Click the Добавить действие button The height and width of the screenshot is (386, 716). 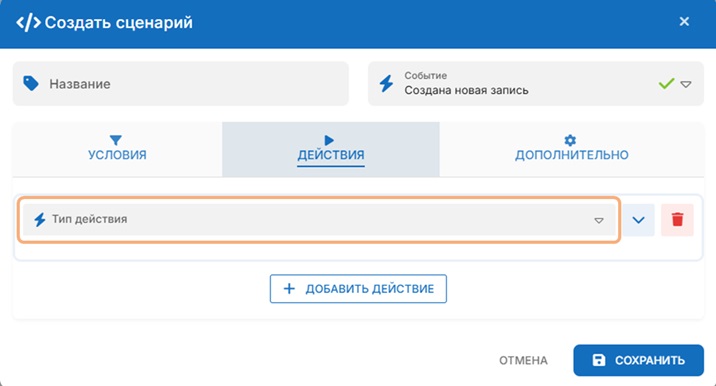pyautogui.click(x=358, y=289)
